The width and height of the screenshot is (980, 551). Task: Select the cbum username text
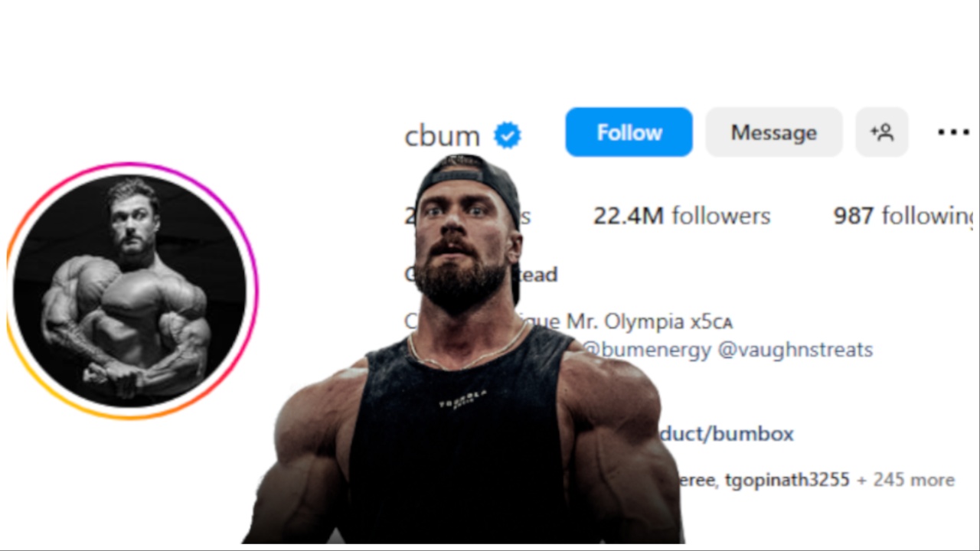coord(442,135)
